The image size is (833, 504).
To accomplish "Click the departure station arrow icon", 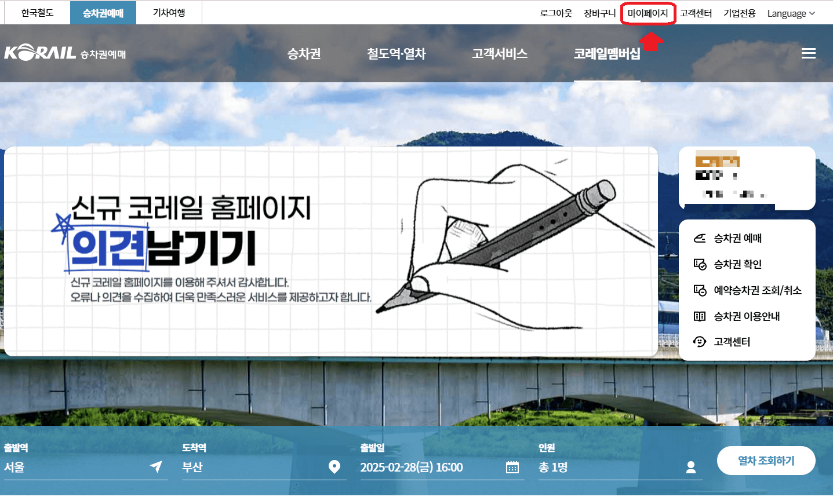I will [x=156, y=466].
